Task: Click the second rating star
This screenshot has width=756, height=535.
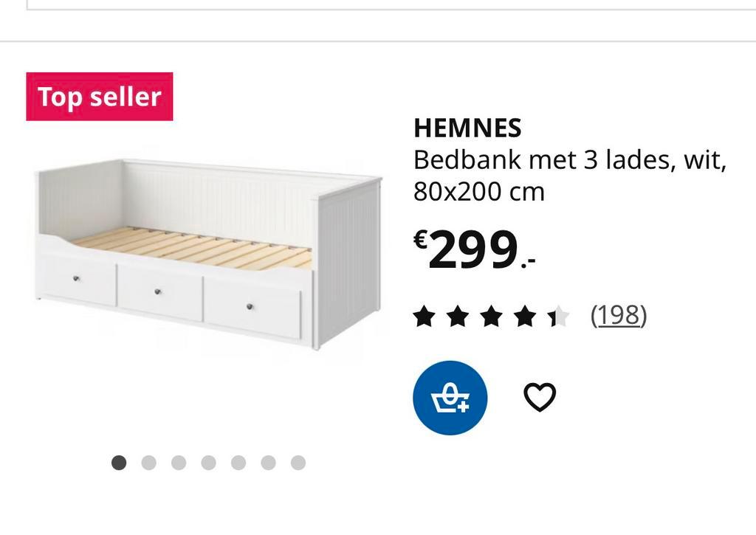Action: click(x=458, y=317)
